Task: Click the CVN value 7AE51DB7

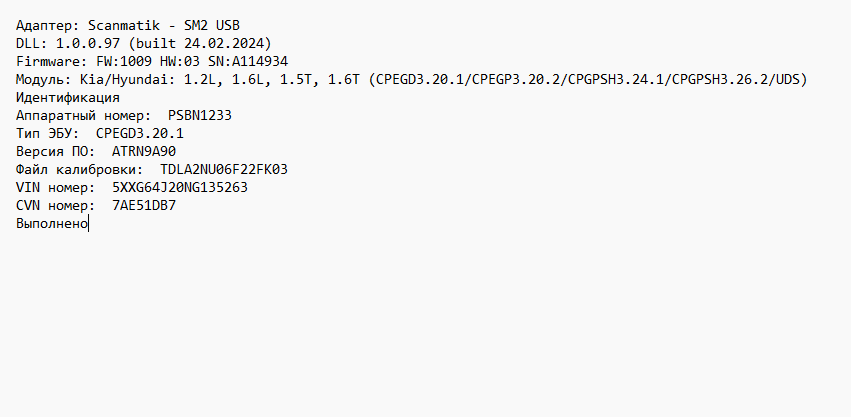Action: (x=144, y=205)
